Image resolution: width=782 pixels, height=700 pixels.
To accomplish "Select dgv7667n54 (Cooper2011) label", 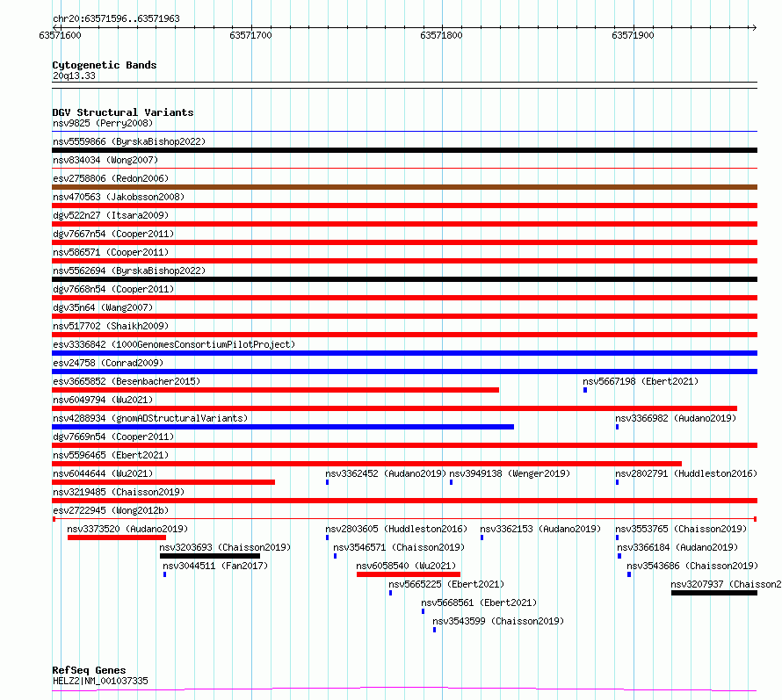I will coord(113,234).
